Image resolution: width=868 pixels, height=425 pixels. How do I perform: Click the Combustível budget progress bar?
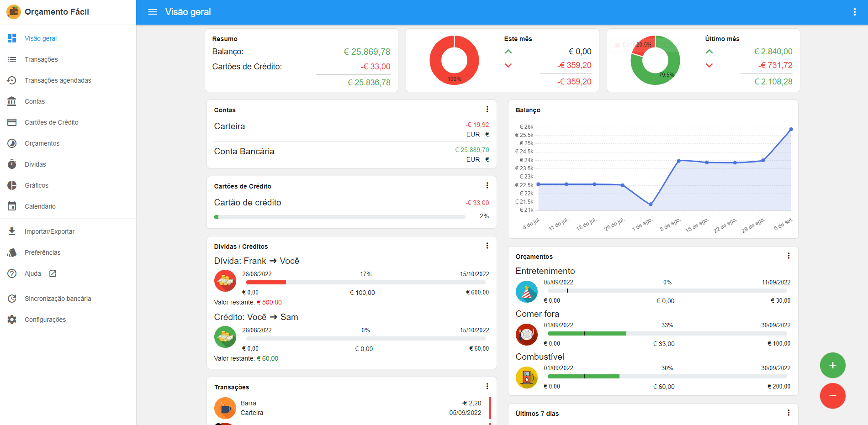click(x=667, y=377)
